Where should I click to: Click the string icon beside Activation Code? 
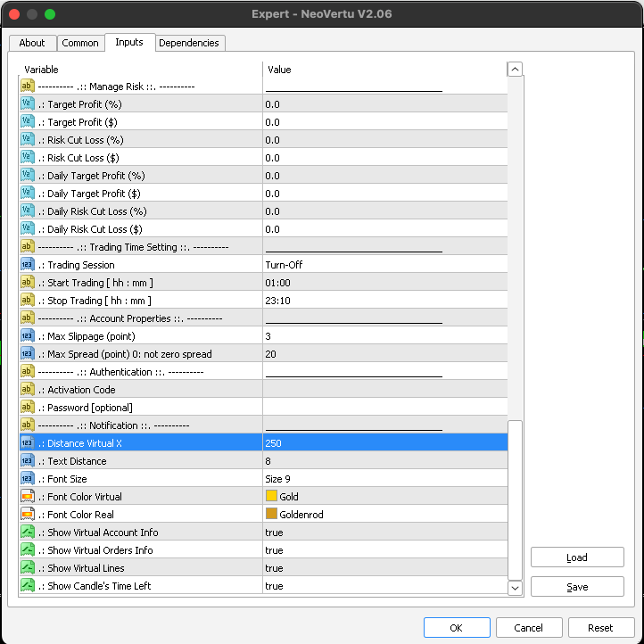coord(27,390)
